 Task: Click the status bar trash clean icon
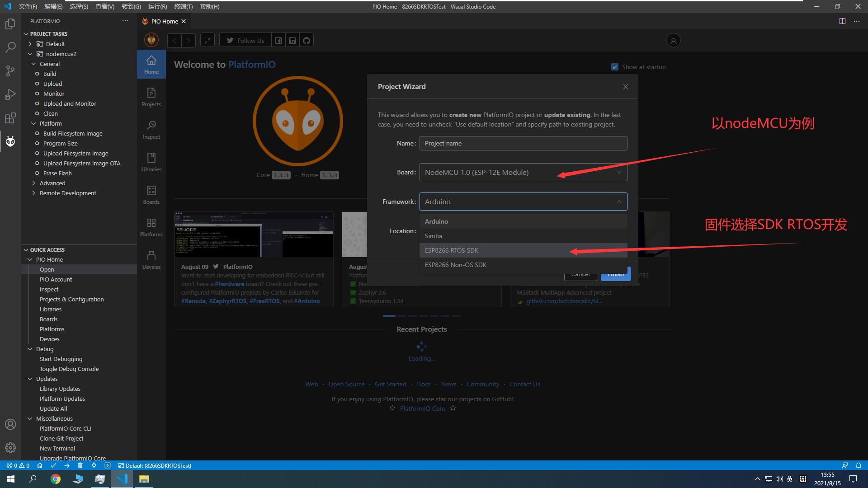tap(80, 465)
